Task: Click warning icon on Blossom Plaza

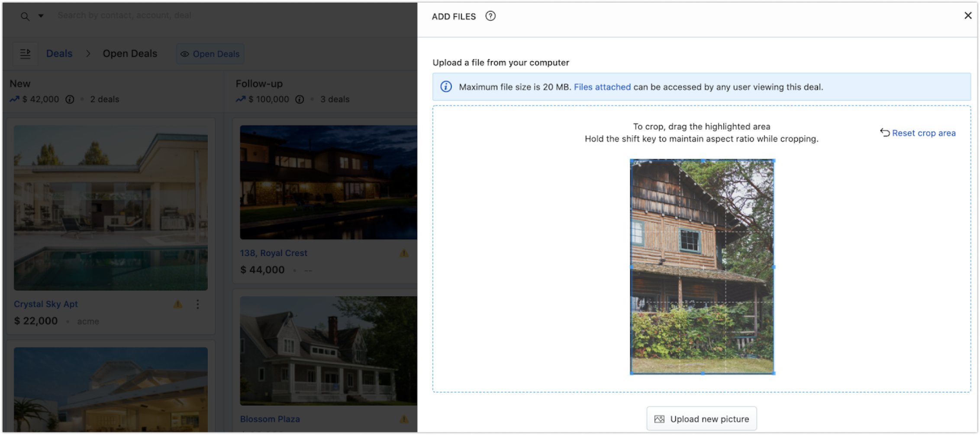Action: point(404,419)
